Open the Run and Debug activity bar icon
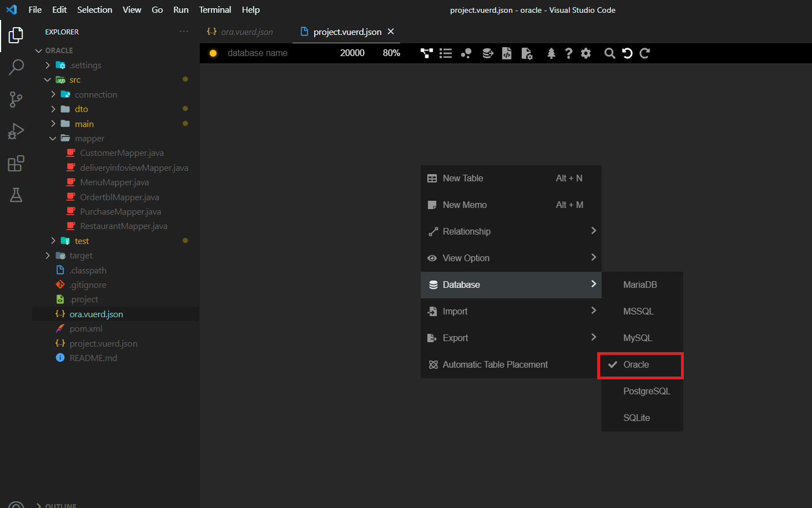The image size is (812, 508). [16, 131]
